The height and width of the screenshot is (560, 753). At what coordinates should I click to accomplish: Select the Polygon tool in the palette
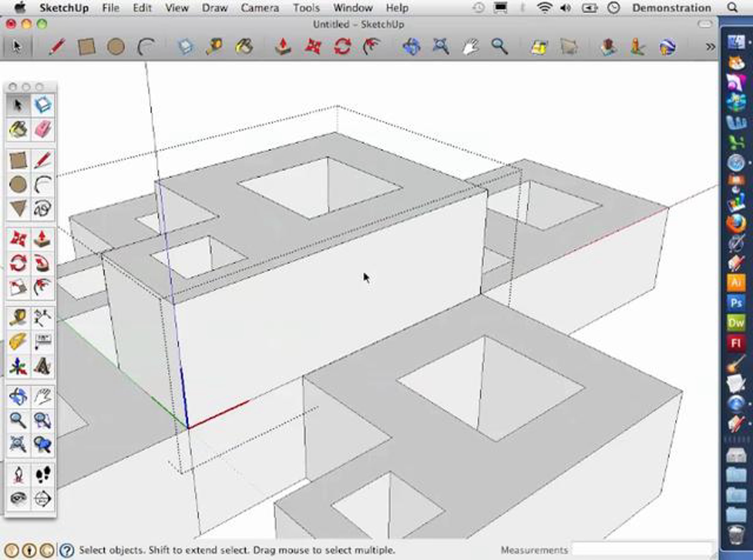(x=18, y=209)
